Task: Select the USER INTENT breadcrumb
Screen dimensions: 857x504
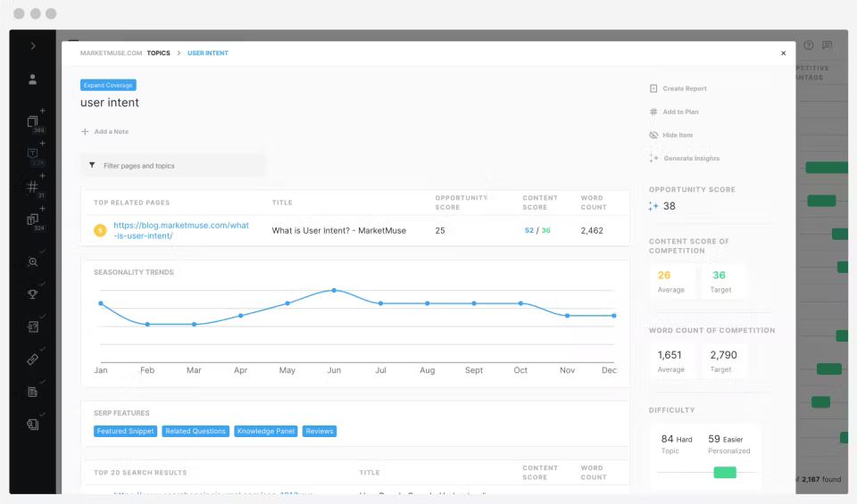Action: click(208, 53)
